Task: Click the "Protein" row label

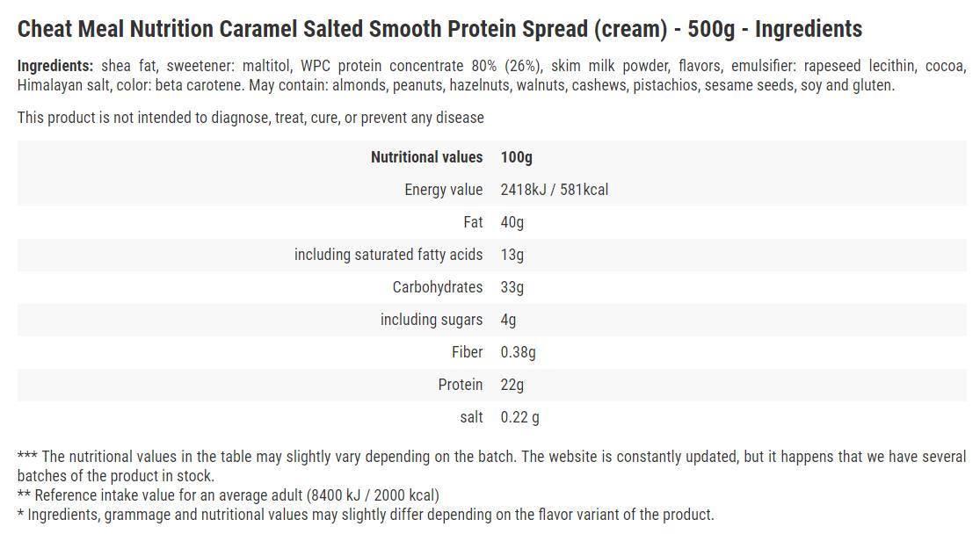Action: (x=461, y=385)
